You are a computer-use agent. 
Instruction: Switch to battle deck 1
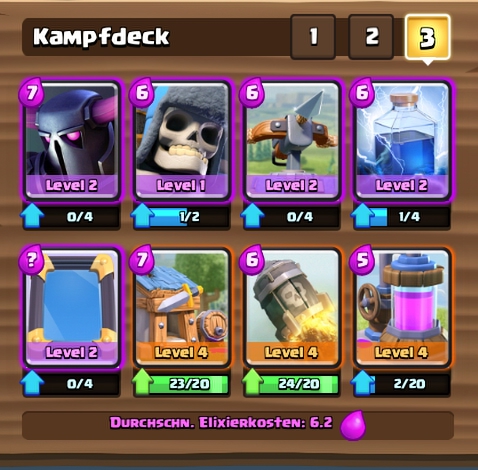(x=313, y=37)
